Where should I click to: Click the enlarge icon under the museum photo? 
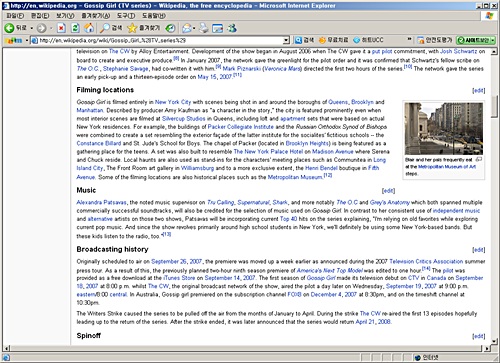[x=479, y=159]
